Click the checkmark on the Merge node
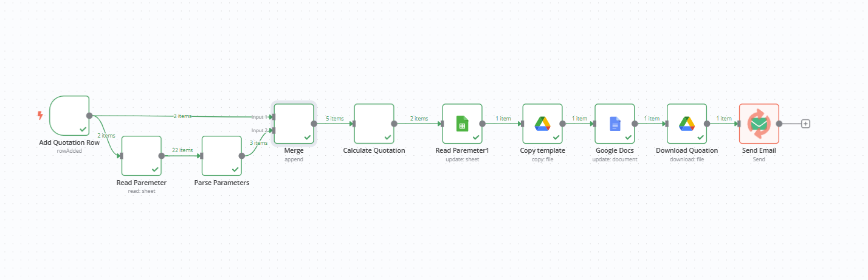This screenshot has height=280, width=868. tap(307, 137)
